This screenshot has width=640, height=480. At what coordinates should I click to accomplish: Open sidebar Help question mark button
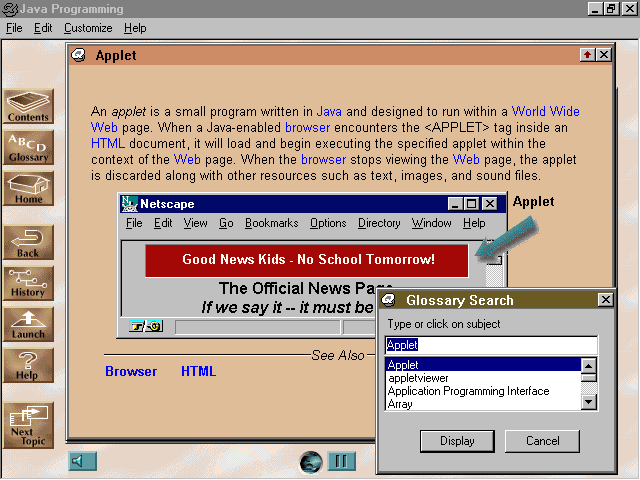28,365
